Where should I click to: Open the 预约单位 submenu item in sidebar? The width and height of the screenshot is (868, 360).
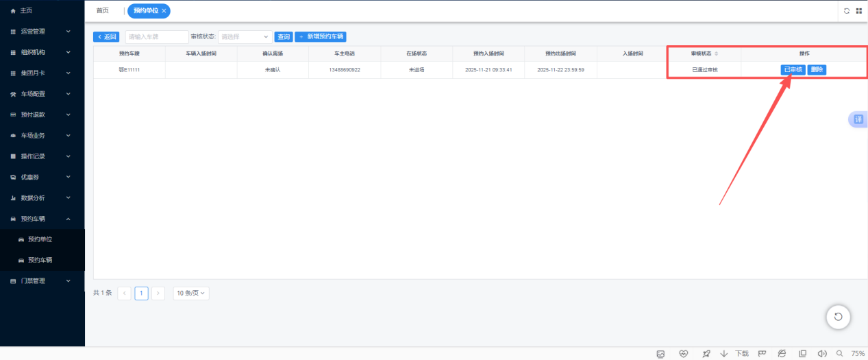pos(42,239)
